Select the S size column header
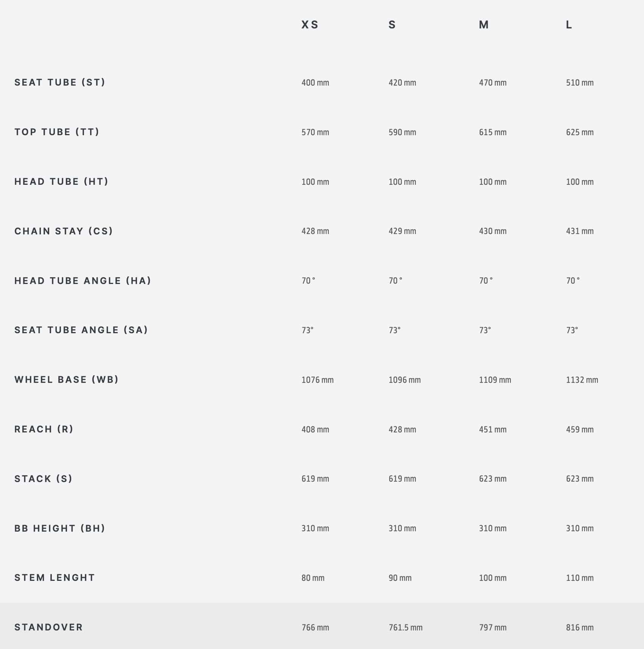This screenshot has width=644, height=649. [x=392, y=25]
